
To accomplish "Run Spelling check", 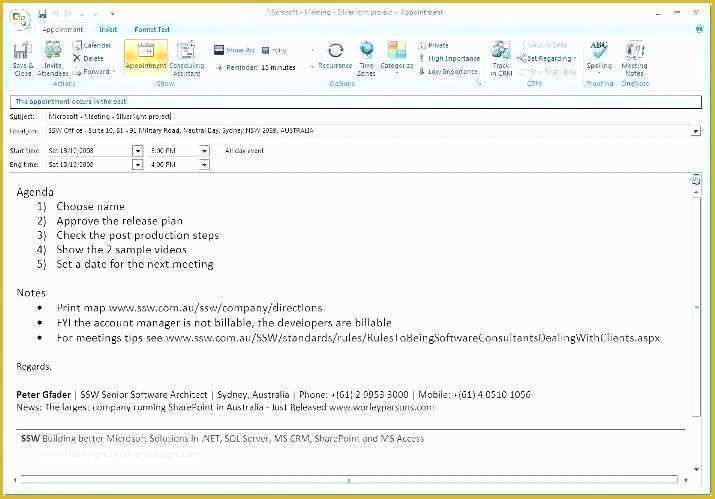I will click(599, 56).
